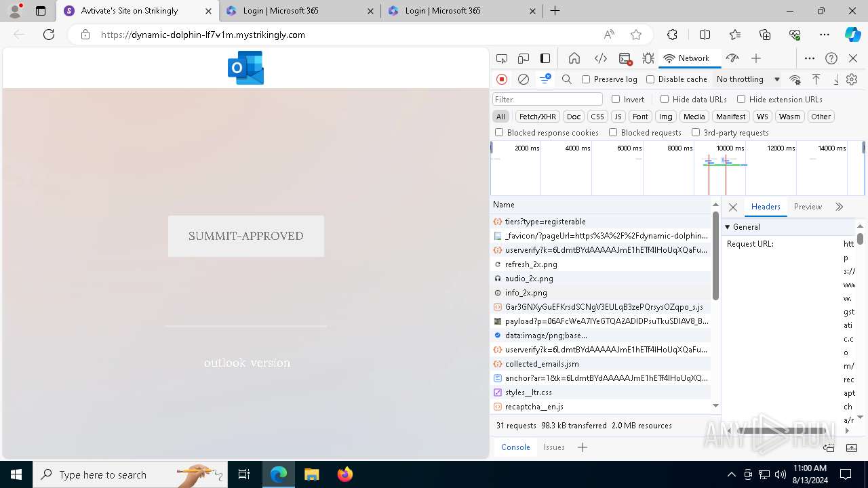
Task: Close the request details pane
Action: coord(733,207)
